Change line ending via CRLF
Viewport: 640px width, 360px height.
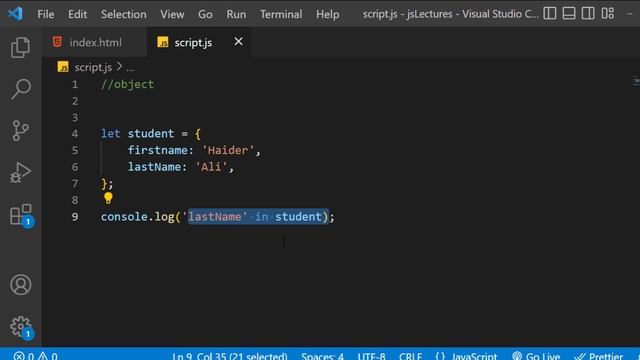point(410,356)
